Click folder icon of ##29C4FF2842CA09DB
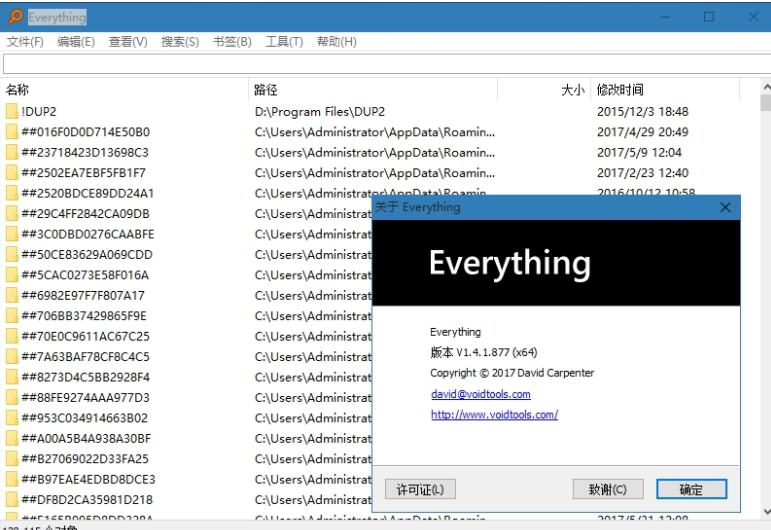This screenshot has width=771, height=530. tap(12, 213)
